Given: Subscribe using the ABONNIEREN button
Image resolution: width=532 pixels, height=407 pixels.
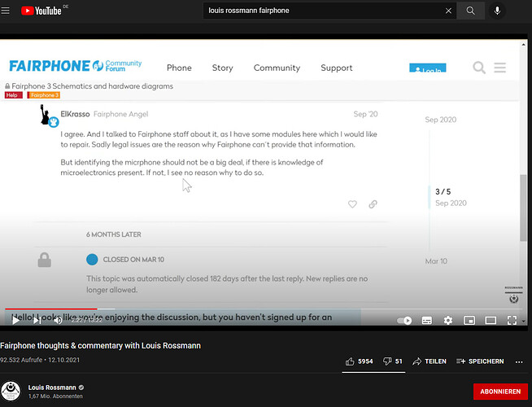Looking at the screenshot, I should 500,392.
